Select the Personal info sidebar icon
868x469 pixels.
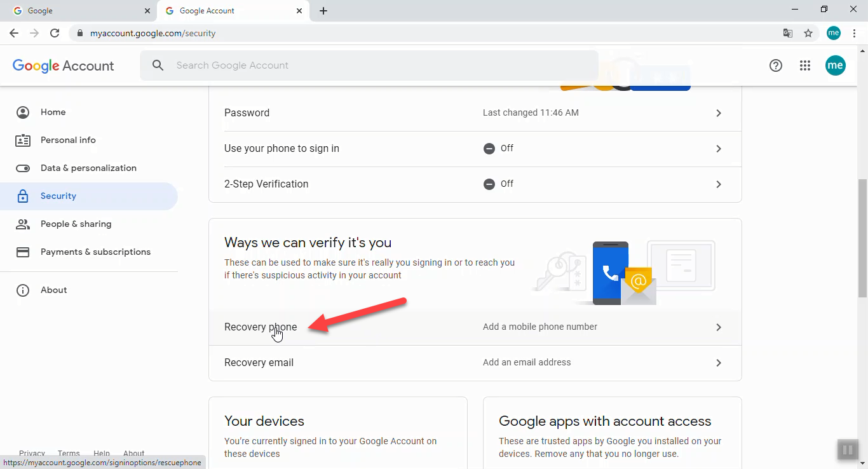[x=23, y=140]
